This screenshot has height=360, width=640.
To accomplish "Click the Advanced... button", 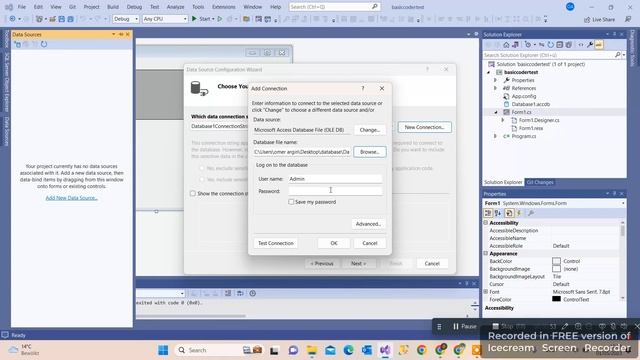I will (x=368, y=224).
